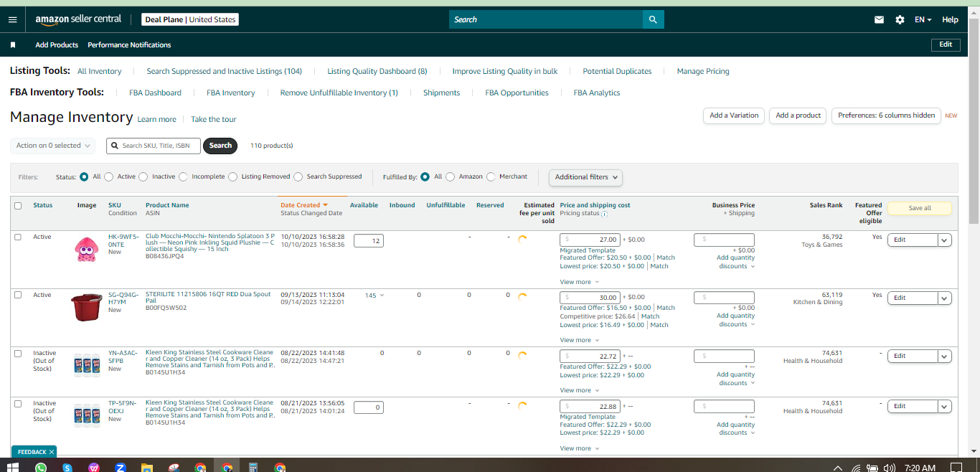Viewport: 980px width, 472px height.
Task: Expand Add quantity discounts for Splatoon plush
Action: click(x=735, y=262)
